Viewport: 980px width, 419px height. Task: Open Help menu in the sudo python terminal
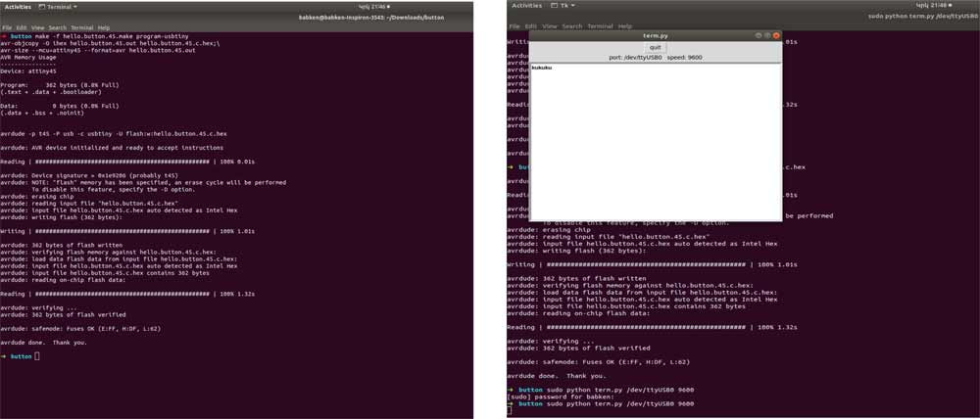[x=625, y=26]
